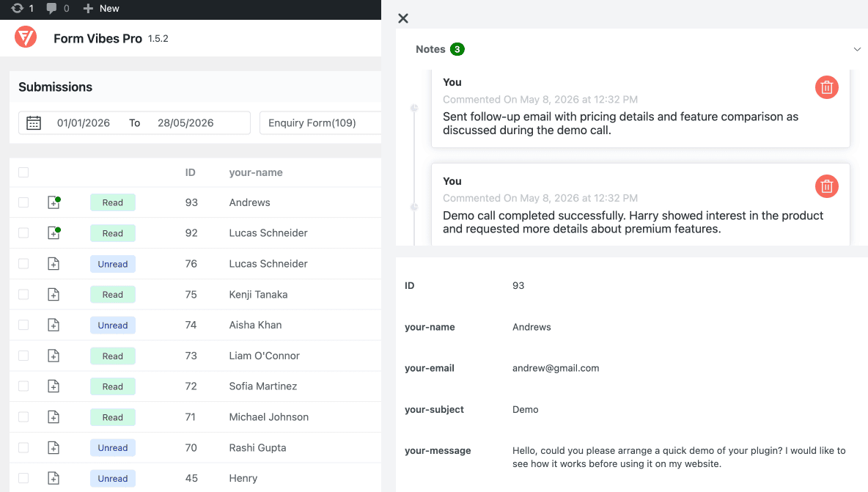Click the Form Vibes Pro logo icon
This screenshot has height=492, width=868.
coord(26,37)
